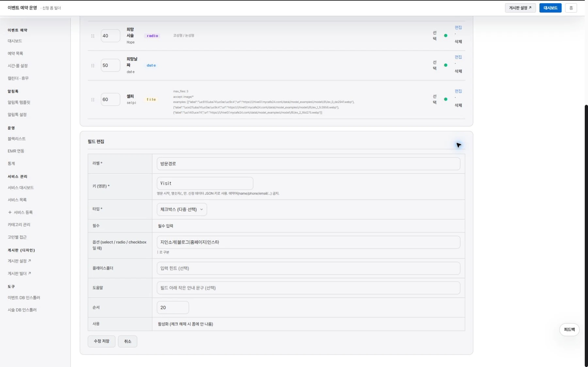The width and height of the screenshot is (588, 367).
Task: Grab the drag handle for 셀피 row
Action: tap(93, 100)
